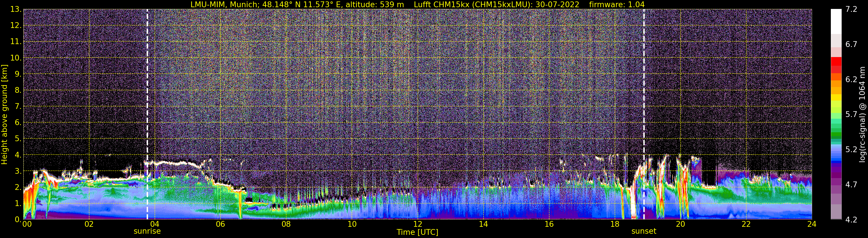Viewport: 868px width, 238px height.
Task: Click the colorbar tick value 6.7
Action: [x=851, y=44]
